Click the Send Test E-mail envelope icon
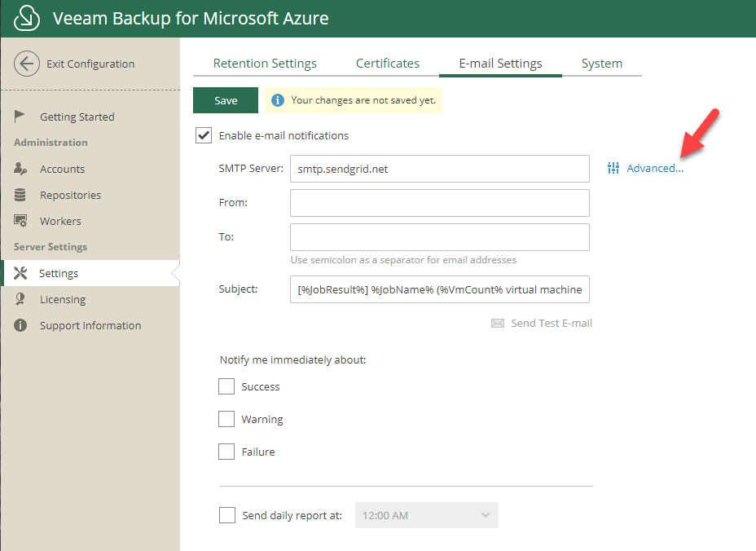This screenshot has width=756, height=551. pos(498,324)
